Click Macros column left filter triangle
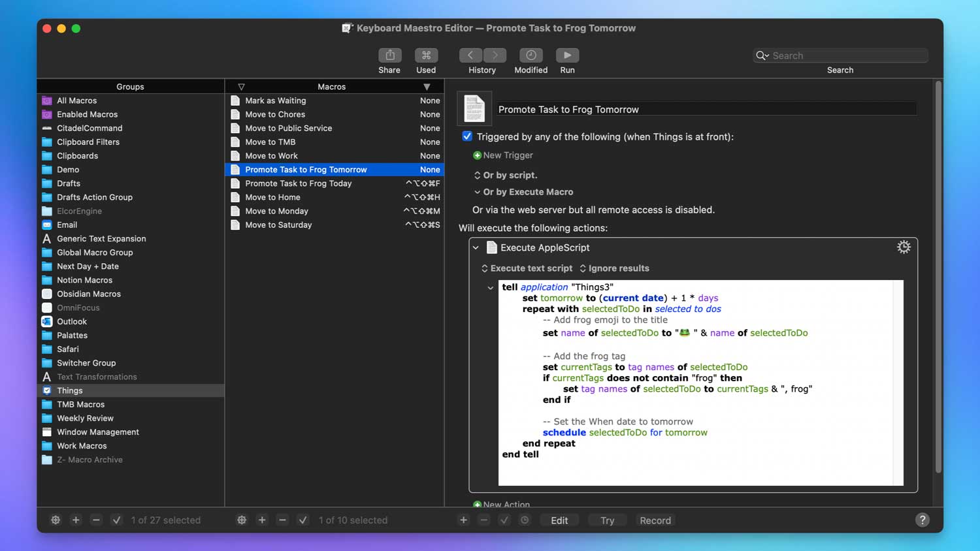The image size is (980, 551). [241, 87]
